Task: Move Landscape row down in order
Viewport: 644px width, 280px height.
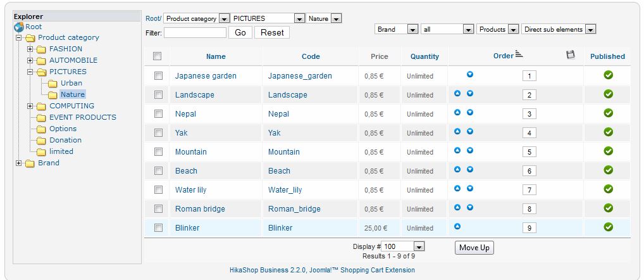Action: [470, 93]
